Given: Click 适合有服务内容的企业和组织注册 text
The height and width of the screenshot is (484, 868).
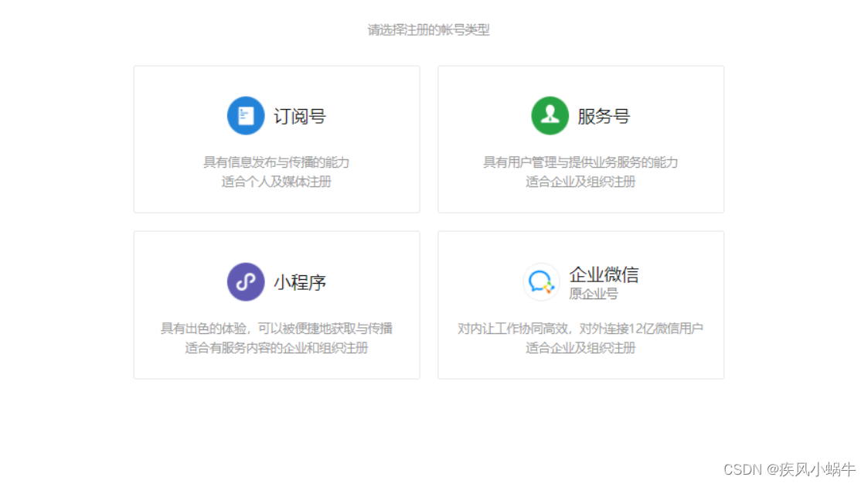Looking at the screenshot, I should [x=276, y=348].
